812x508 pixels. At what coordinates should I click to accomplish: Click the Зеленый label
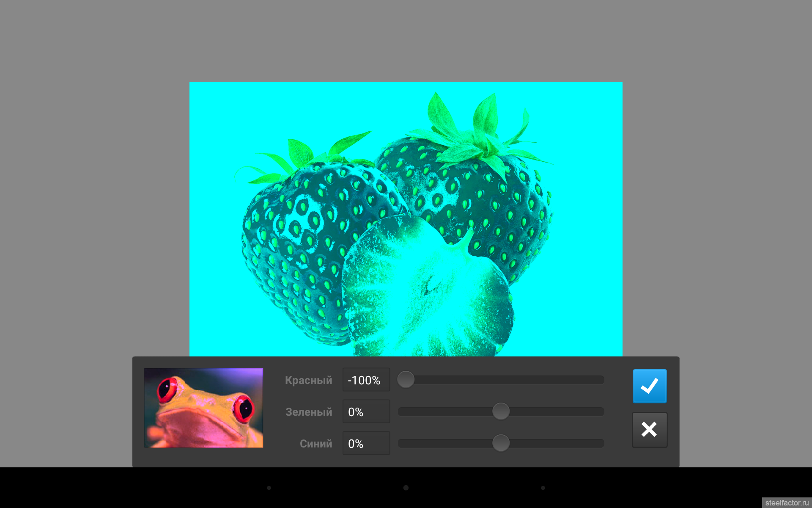tap(309, 412)
